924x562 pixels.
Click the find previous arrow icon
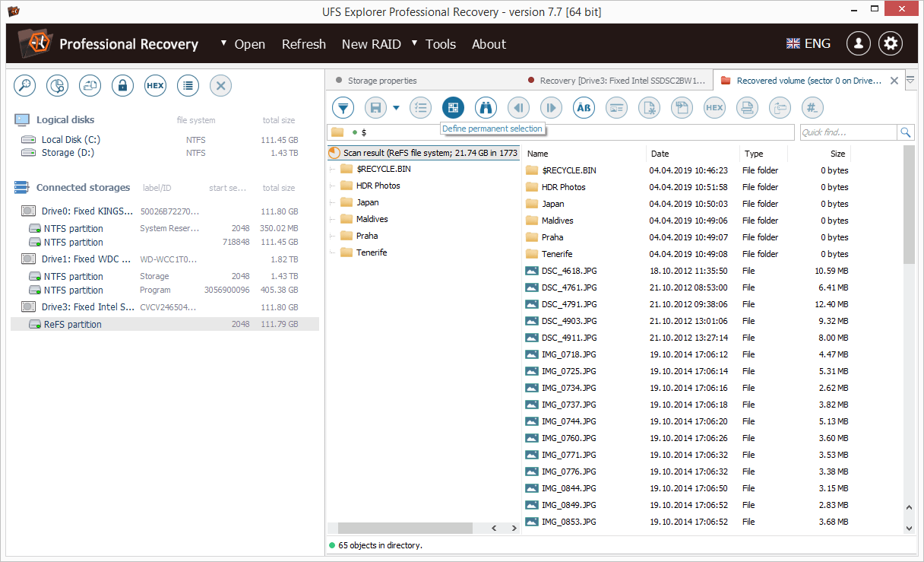(519, 108)
